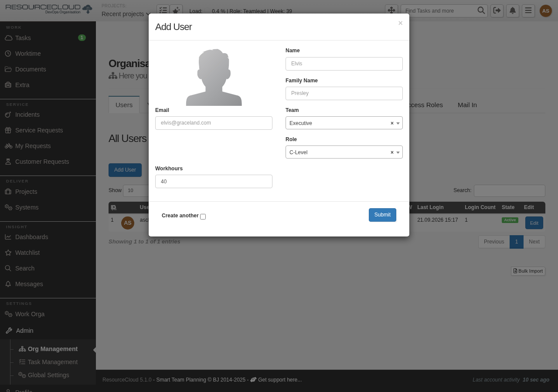Open the Show entries count dropdown
This screenshot has width=558, height=392.
(x=135, y=190)
